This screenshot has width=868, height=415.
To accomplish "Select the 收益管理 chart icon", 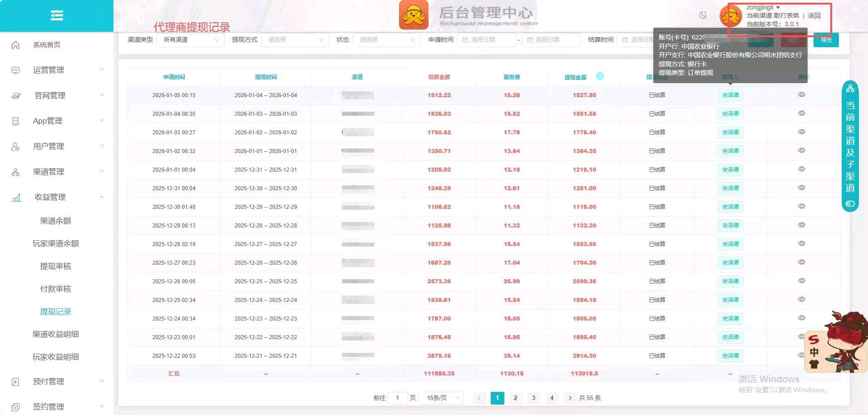I will coord(15,197).
